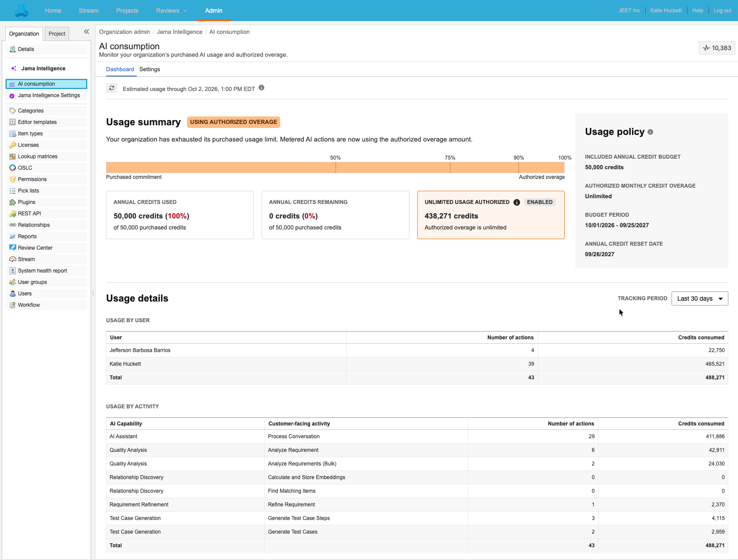Open Projects in top navigation
The image size is (738, 560).
127,11
